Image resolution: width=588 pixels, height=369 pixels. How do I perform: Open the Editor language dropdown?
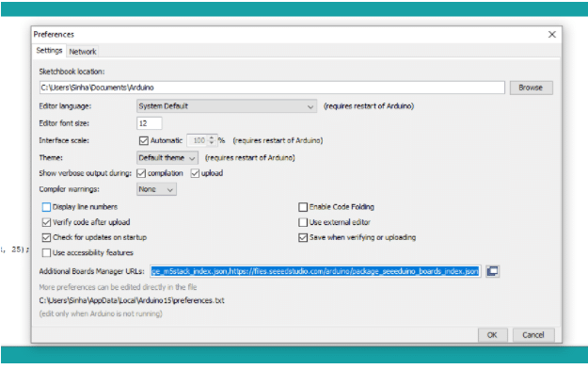(x=227, y=106)
